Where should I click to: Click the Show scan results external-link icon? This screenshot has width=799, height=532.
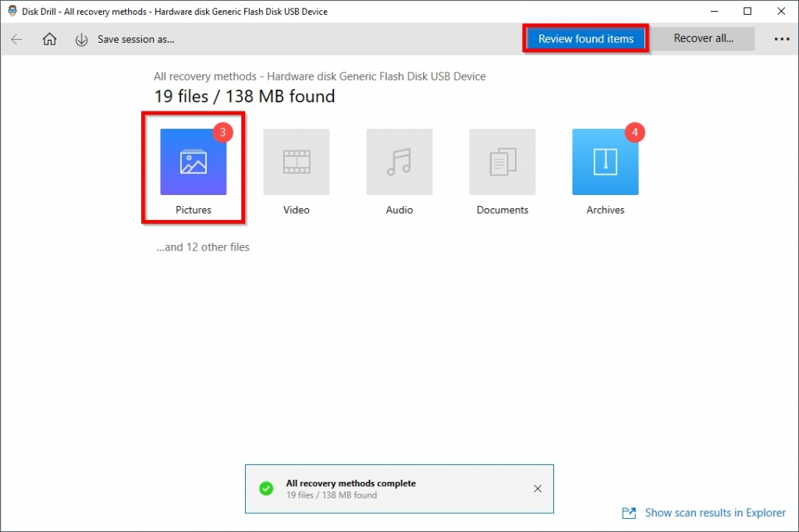click(x=629, y=512)
